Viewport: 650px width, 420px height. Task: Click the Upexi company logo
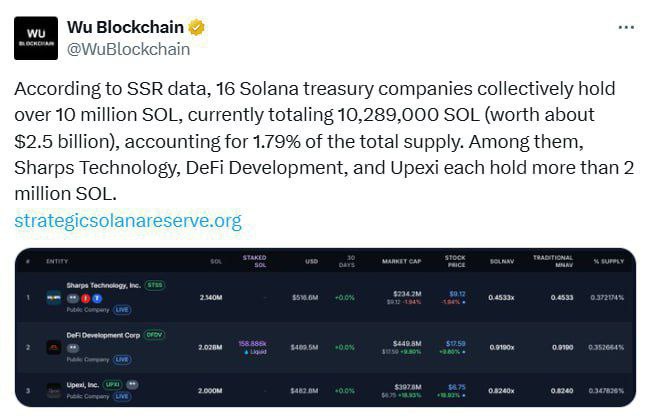[53, 391]
